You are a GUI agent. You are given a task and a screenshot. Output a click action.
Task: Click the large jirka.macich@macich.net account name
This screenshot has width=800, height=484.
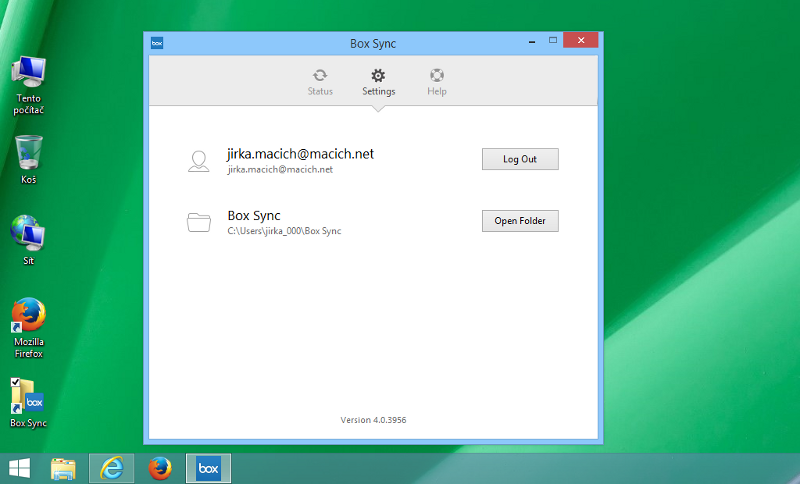pos(301,154)
